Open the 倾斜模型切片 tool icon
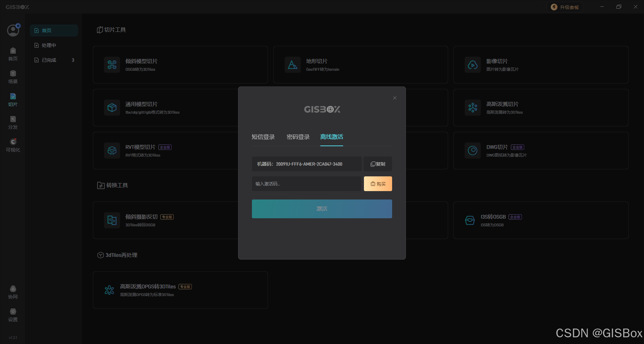 112,65
